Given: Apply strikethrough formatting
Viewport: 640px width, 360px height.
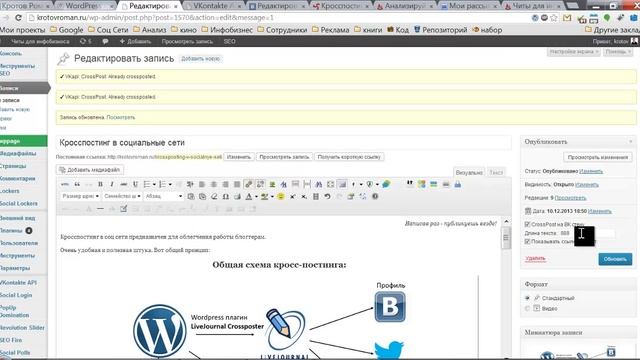Looking at the screenshot, I should coord(124,184).
